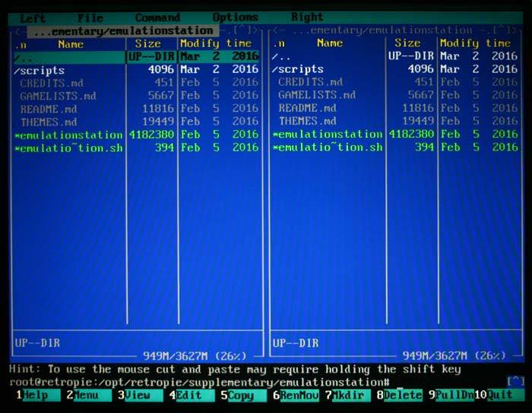Image resolution: width=532 pixels, height=413 pixels.
Task: Select README.md in left panel
Action: click(x=136, y=109)
